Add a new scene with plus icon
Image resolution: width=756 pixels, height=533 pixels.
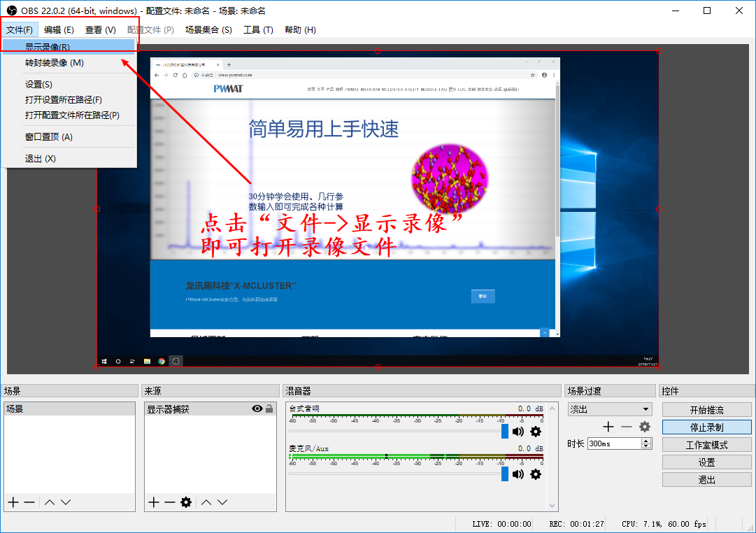coord(13,503)
